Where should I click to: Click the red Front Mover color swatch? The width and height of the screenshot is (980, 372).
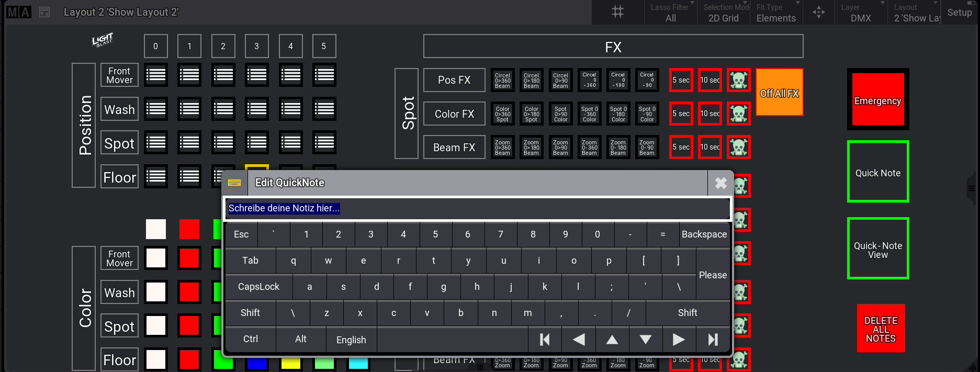(x=189, y=258)
